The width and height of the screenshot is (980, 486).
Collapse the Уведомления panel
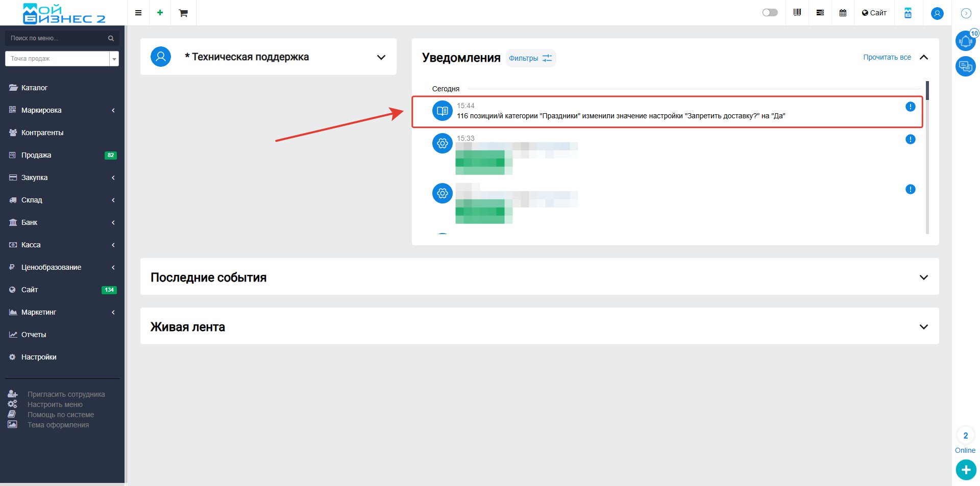click(923, 57)
